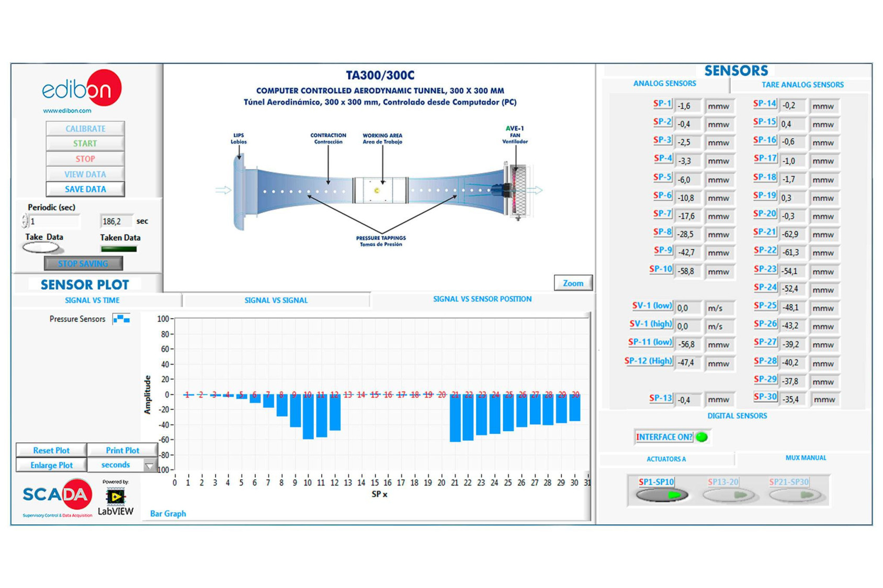The height and width of the screenshot is (588, 883).
Task: Click the SAVE DATA button
Action: pos(85,189)
